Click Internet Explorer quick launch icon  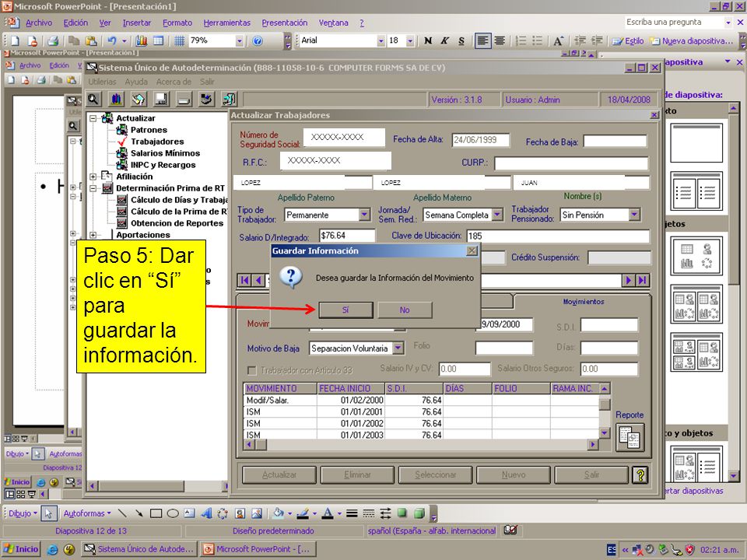click(52, 550)
